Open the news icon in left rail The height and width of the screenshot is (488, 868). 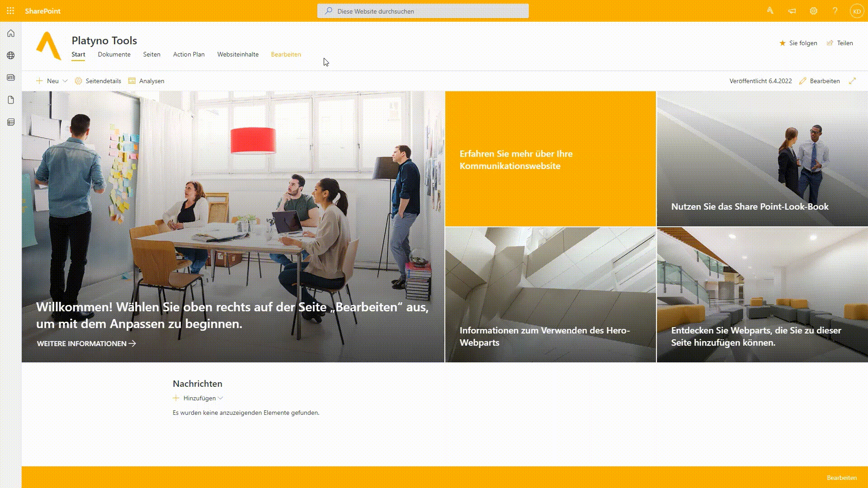(11, 78)
